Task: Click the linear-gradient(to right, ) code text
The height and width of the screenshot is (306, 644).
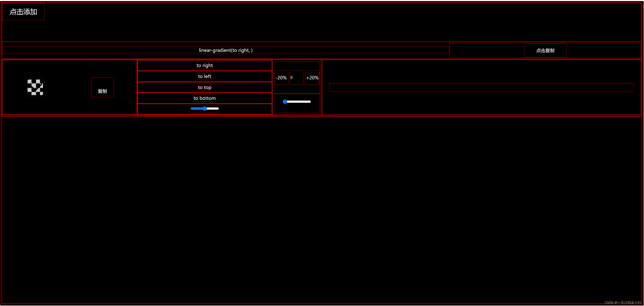Action: pos(226,50)
